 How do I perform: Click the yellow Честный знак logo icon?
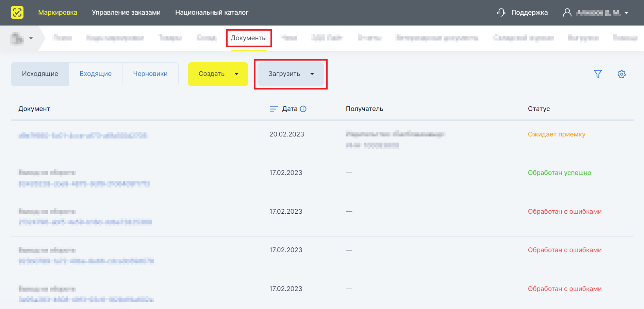point(17,13)
